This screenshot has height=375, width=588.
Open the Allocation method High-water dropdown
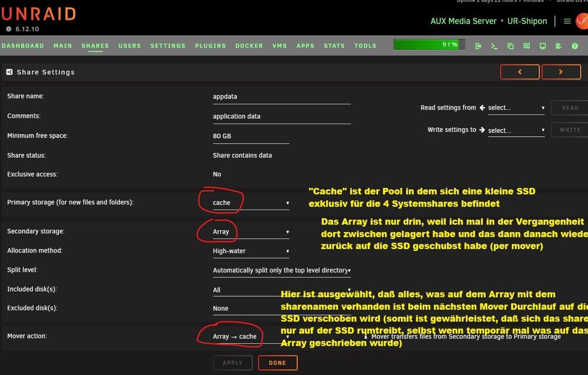tap(251, 251)
